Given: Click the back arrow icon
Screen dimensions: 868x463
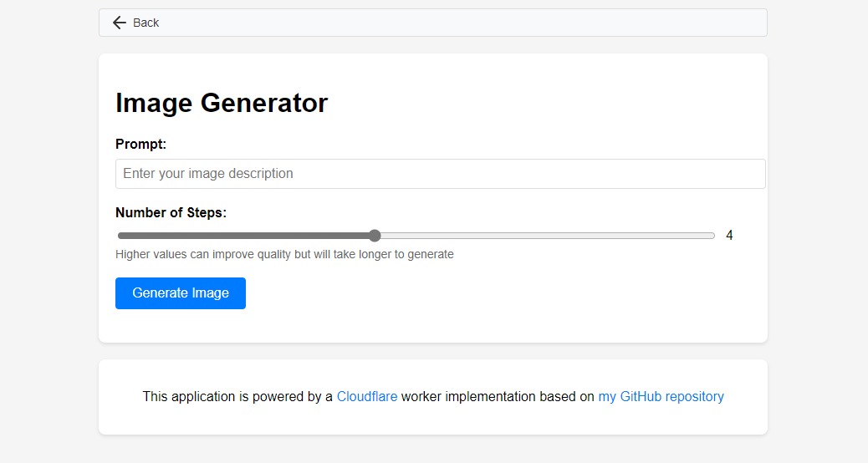Looking at the screenshot, I should (x=120, y=23).
